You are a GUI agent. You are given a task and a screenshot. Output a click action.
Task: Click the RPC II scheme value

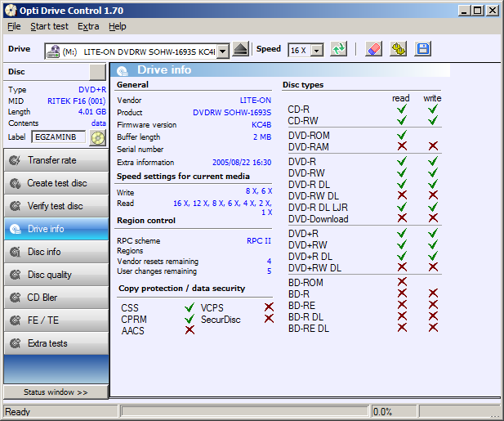259,240
